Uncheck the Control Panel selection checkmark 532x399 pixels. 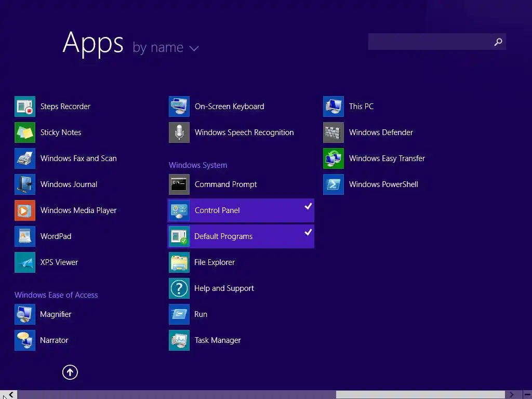coord(308,206)
